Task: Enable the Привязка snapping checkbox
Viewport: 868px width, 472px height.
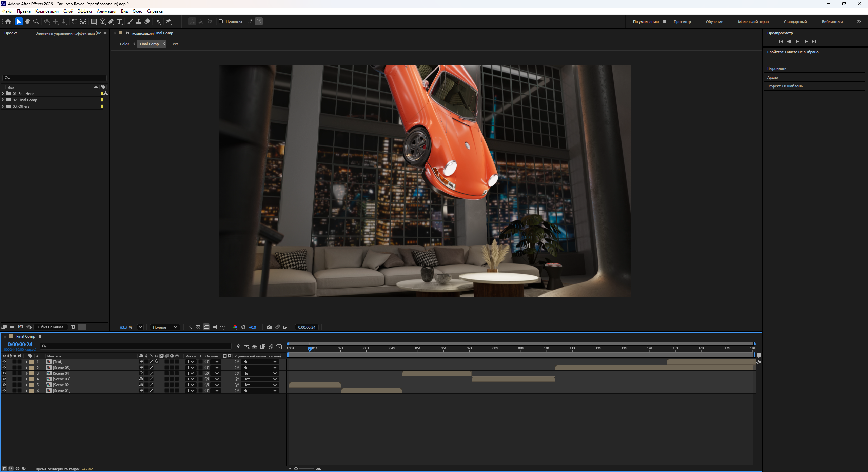Action: tap(221, 21)
